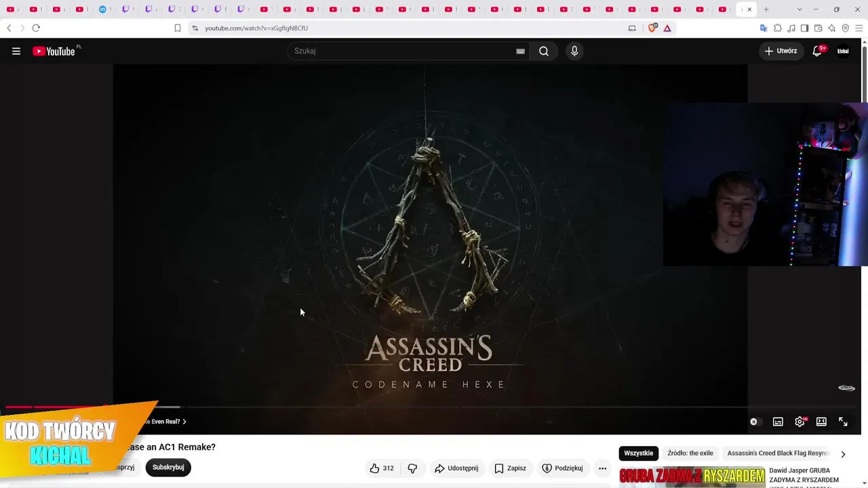The image size is (868, 488).
Task: Click the Udostępnij share button
Action: pos(456,468)
